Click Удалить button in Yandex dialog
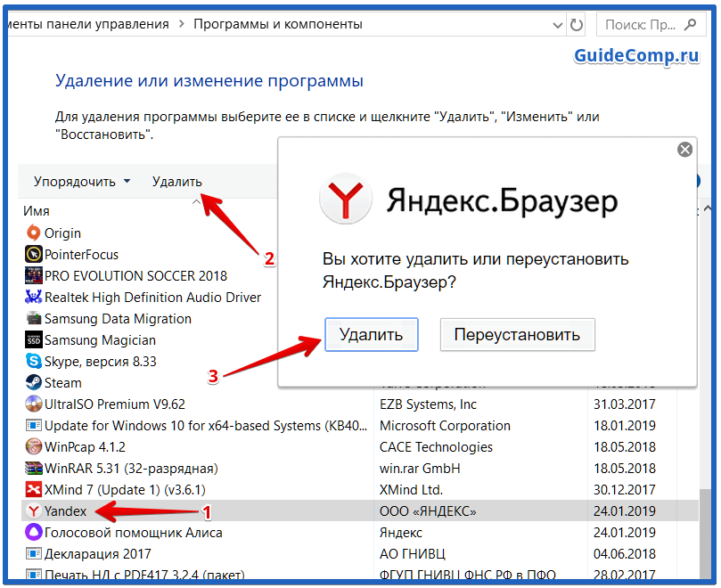The height and width of the screenshot is (588, 721). tap(371, 334)
